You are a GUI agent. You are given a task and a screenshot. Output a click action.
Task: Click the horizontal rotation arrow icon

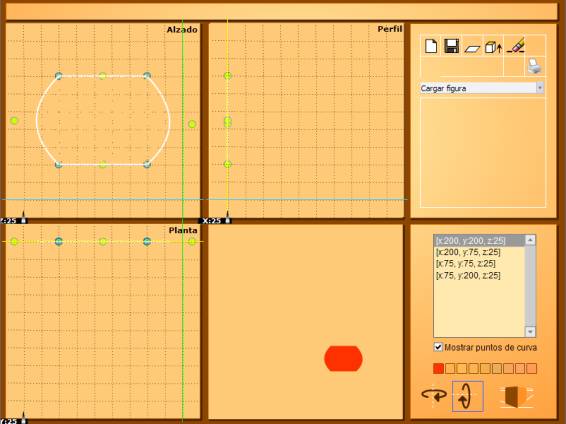click(434, 395)
